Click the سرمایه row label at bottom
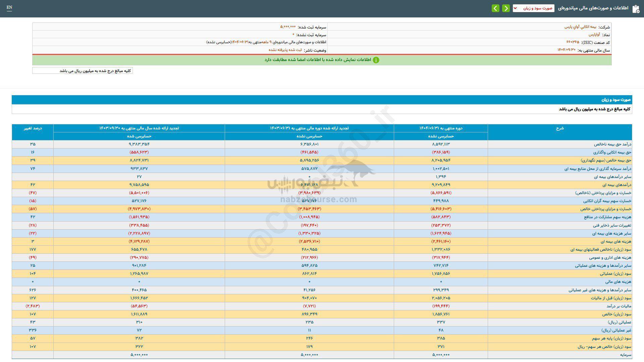Image resolution: width=644 pixels, height=362 pixels. click(625, 355)
